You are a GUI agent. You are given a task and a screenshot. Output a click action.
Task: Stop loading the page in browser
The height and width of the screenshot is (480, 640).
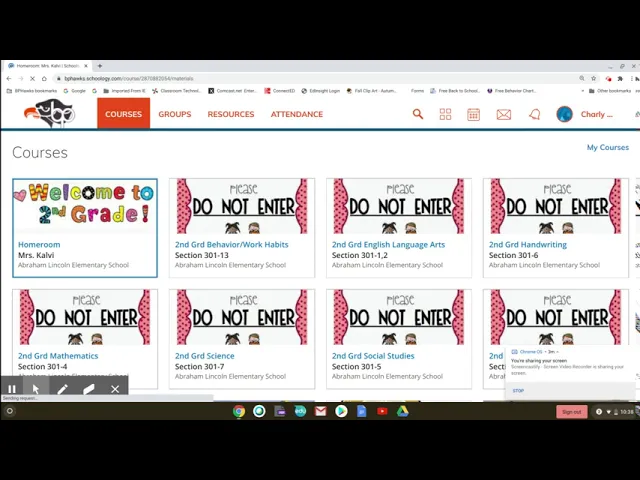point(32,78)
